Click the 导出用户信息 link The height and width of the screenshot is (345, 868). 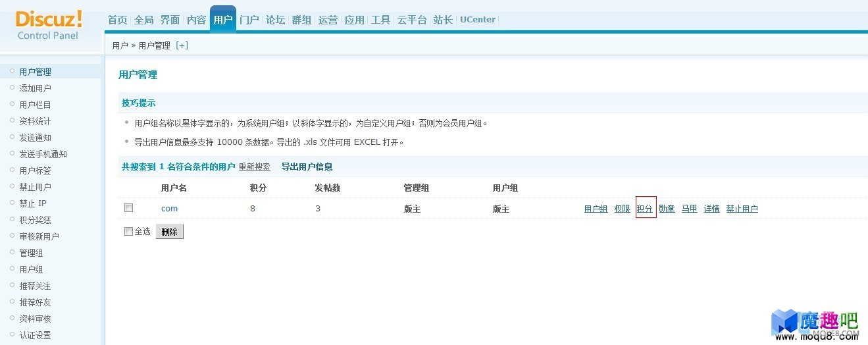pos(307,167)
